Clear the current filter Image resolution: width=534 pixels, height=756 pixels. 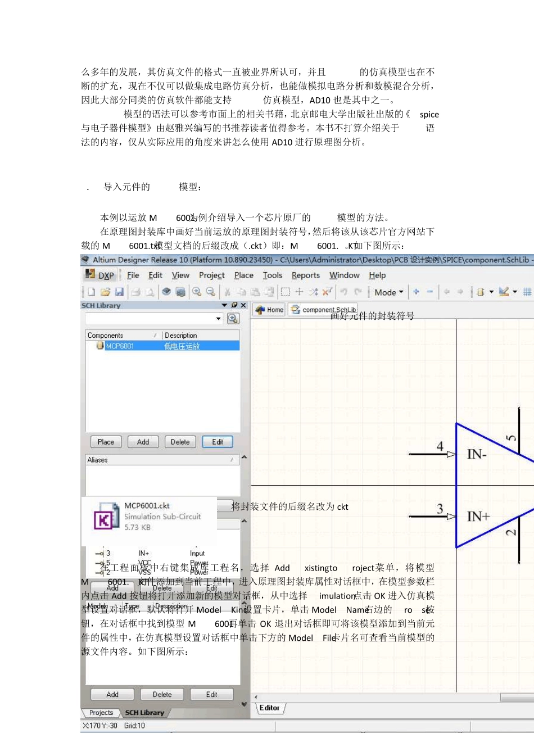point(327,292)
